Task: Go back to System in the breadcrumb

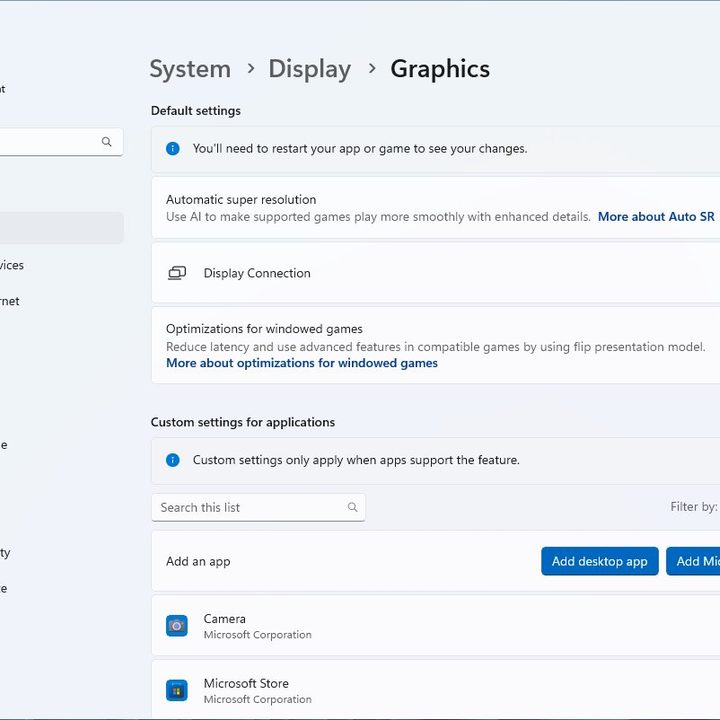Action: (x=190, y=69)
